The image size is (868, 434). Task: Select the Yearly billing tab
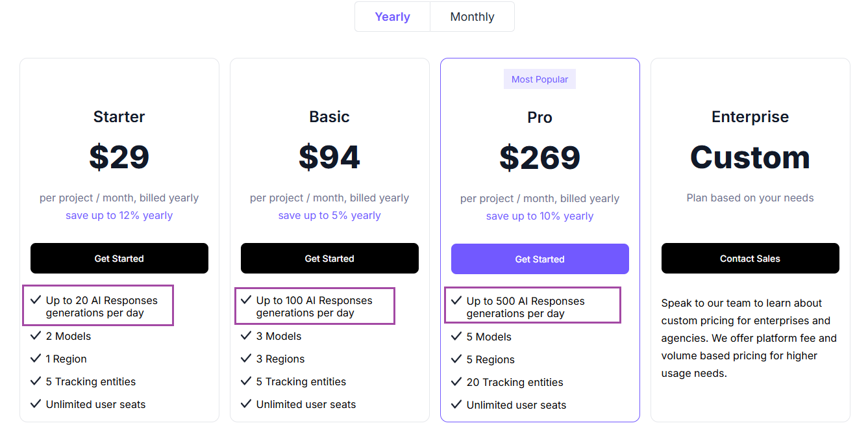[x=392, y=16]
